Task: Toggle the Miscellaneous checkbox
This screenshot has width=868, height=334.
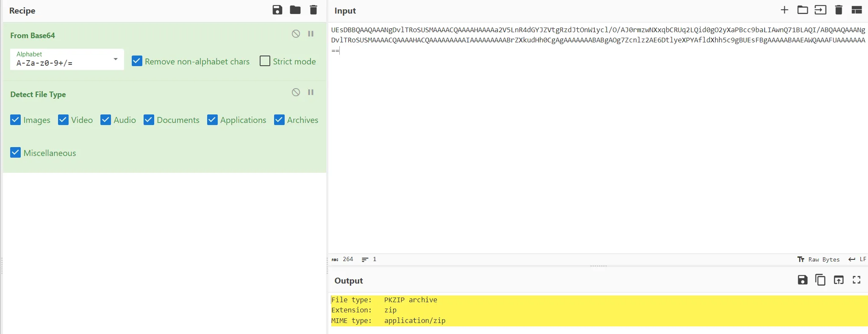Action: click(16, 153)
